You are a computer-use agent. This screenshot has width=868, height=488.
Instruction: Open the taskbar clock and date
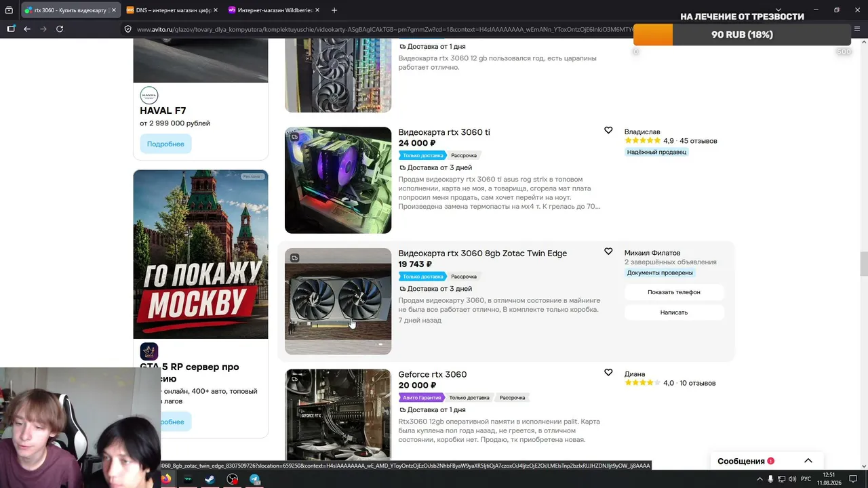tap(829, 479)
